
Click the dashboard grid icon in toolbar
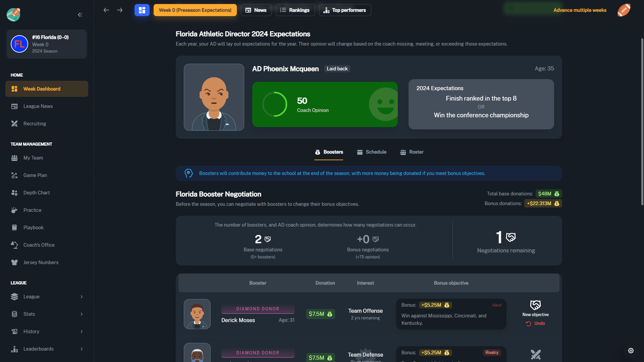[142, 10]
